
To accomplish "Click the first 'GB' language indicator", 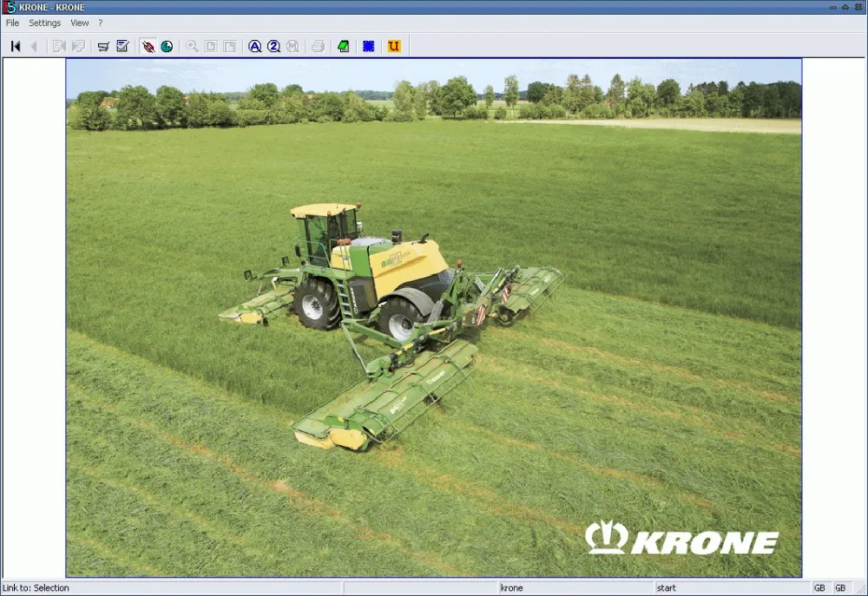I will pos(820,588).
